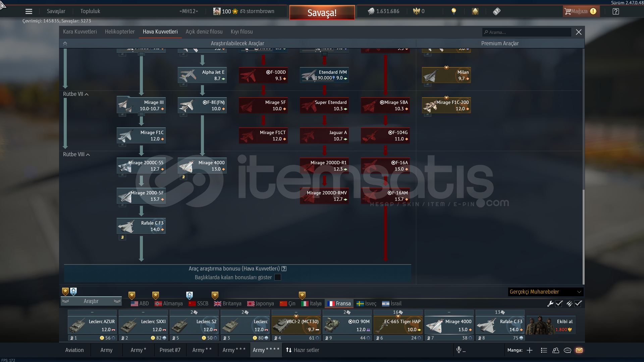Screen dimensions: 644x362
Task: Click the crew badge under Mirage 4000
Action: [x=183, y=177]
